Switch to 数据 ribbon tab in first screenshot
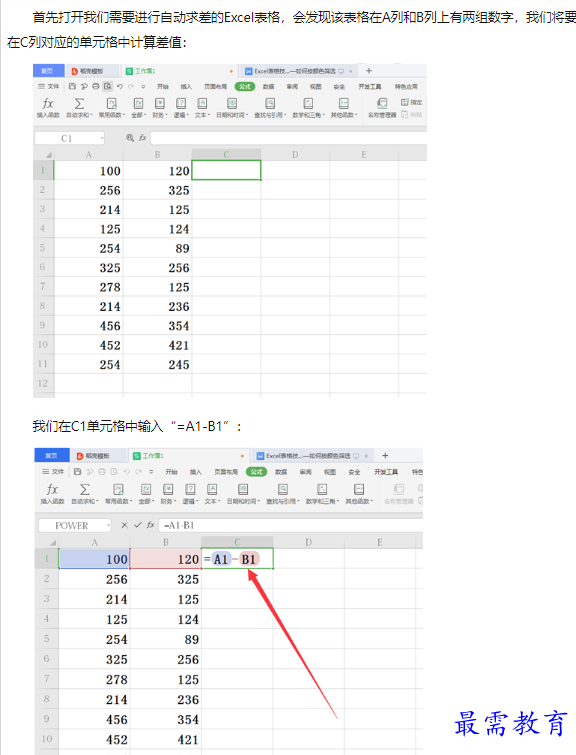The height and width of the screenshot is (755, 576). (268, 87)
